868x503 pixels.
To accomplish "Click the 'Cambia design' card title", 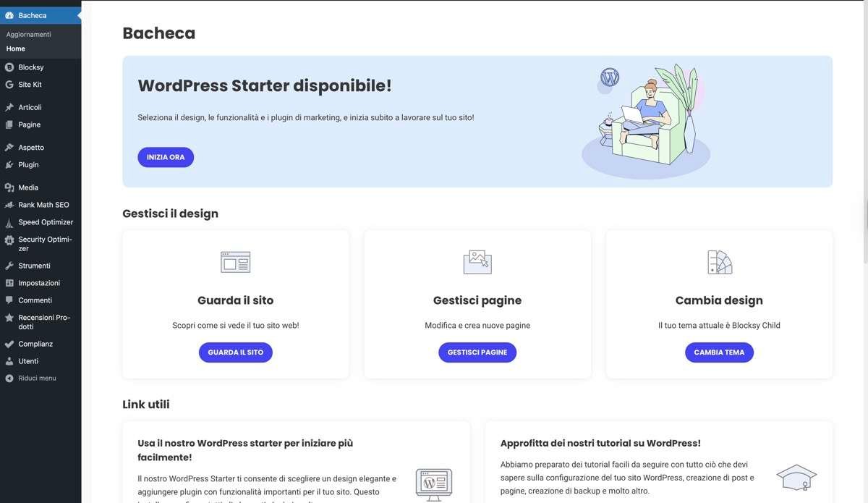I will [719, 300].
